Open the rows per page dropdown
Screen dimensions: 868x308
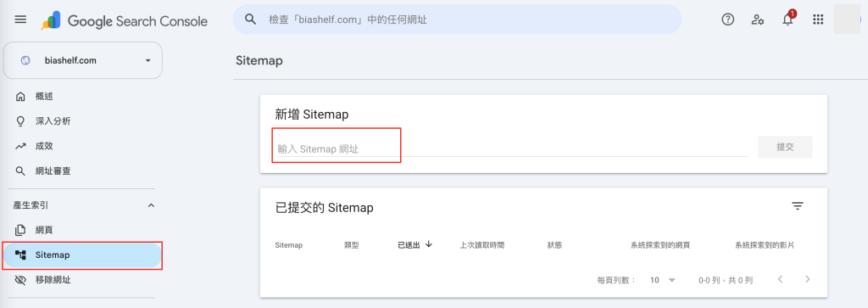[663, 280]
